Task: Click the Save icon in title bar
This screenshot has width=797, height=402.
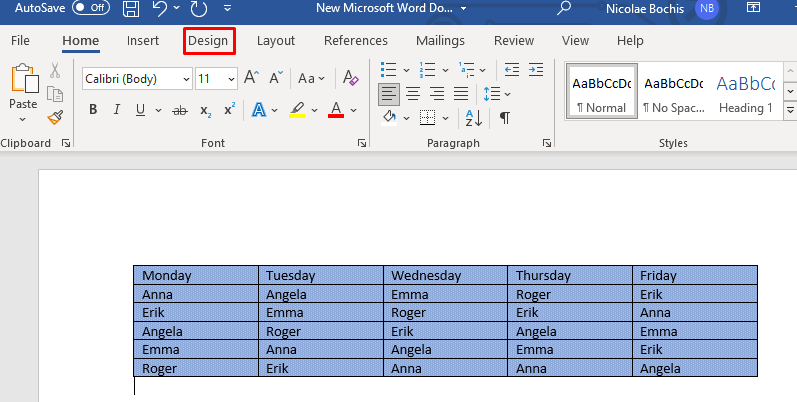Action: [x=131, y=10]
